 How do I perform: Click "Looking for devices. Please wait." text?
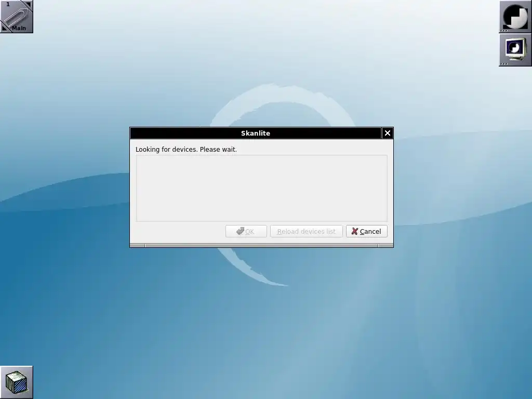click(186, 149)
